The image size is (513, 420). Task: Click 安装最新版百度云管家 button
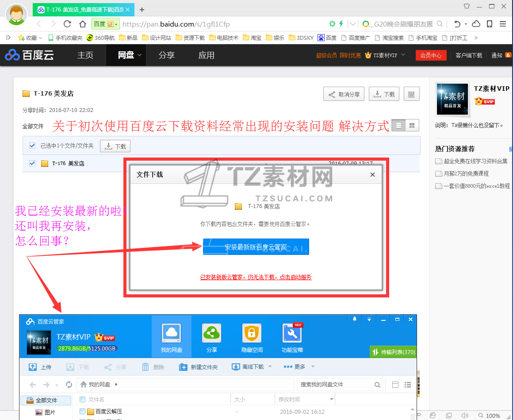[x=256, y=247]
